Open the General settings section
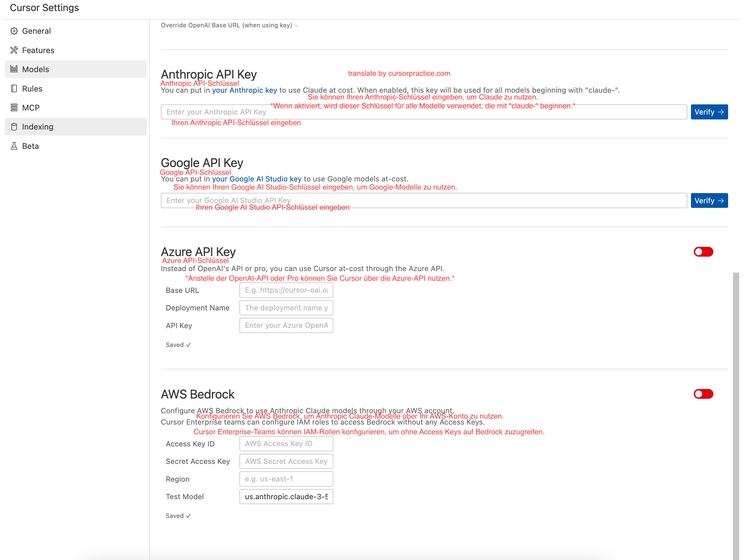The height and width of the screenshot is (560, 749). (76, 31)
